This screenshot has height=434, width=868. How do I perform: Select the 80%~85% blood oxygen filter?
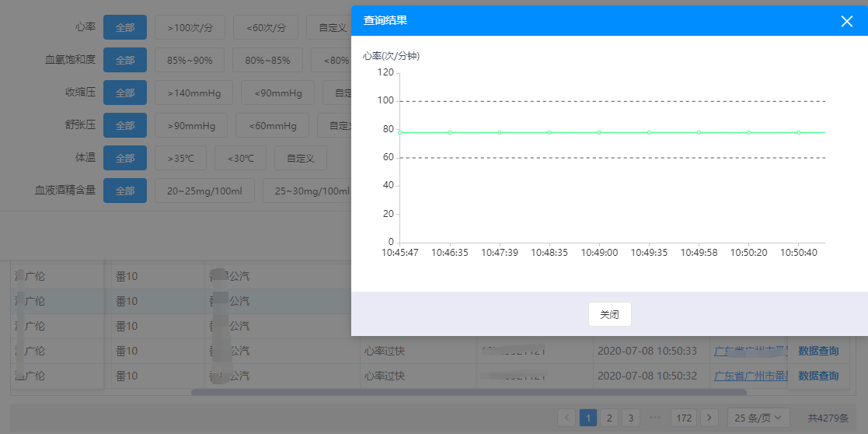coord(267,60)
